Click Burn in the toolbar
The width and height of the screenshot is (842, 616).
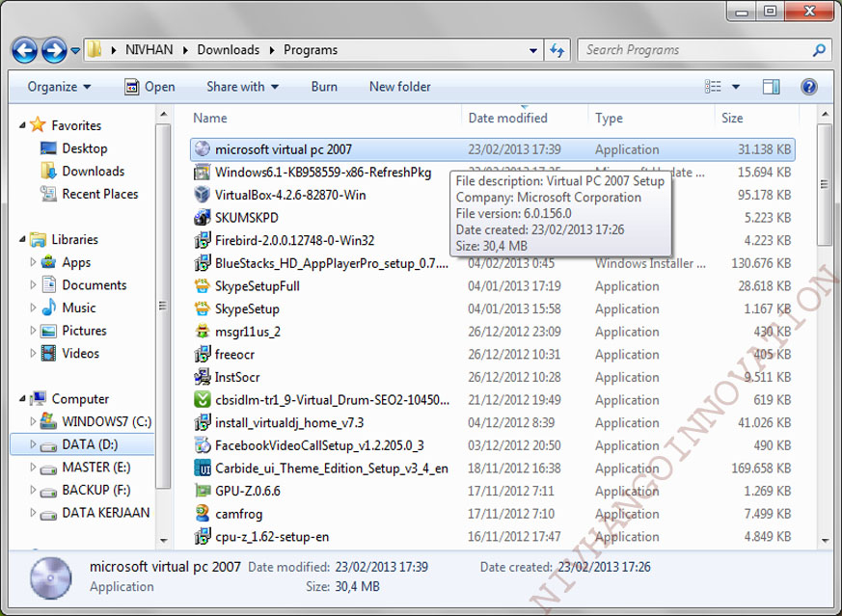(x=324, y=87)
